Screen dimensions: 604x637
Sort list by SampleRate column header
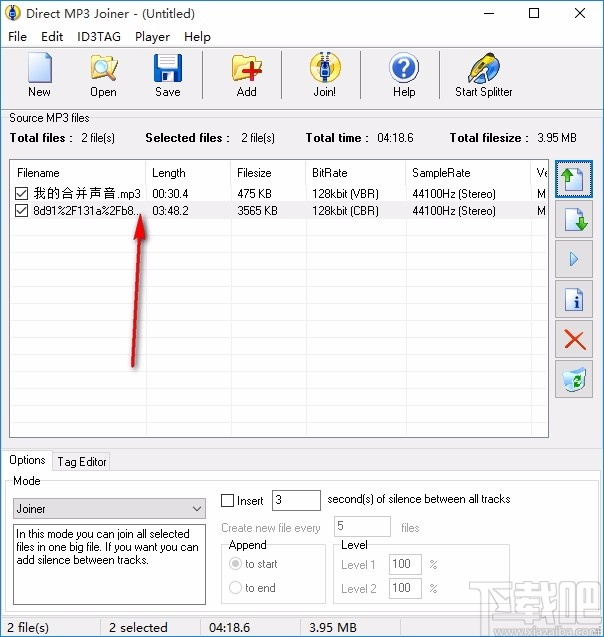[468, 173]
